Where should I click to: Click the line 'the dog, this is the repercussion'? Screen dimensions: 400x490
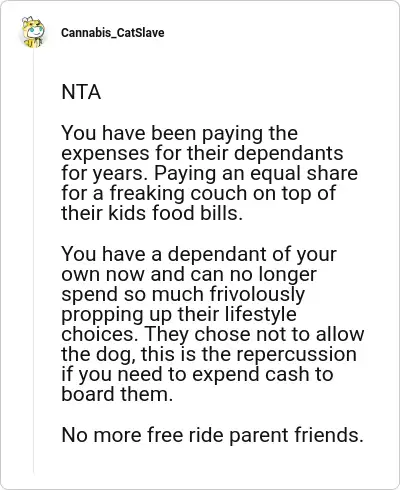pos(209,354)
